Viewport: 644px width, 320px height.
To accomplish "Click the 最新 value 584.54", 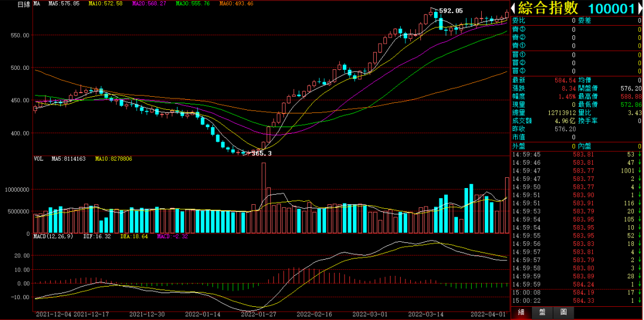I will tap(565, 80).
